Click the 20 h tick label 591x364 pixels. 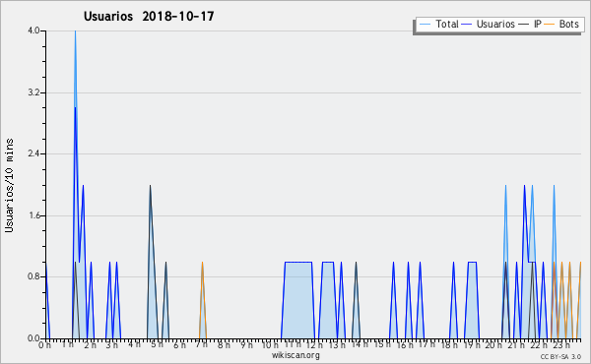pos(493,344)
